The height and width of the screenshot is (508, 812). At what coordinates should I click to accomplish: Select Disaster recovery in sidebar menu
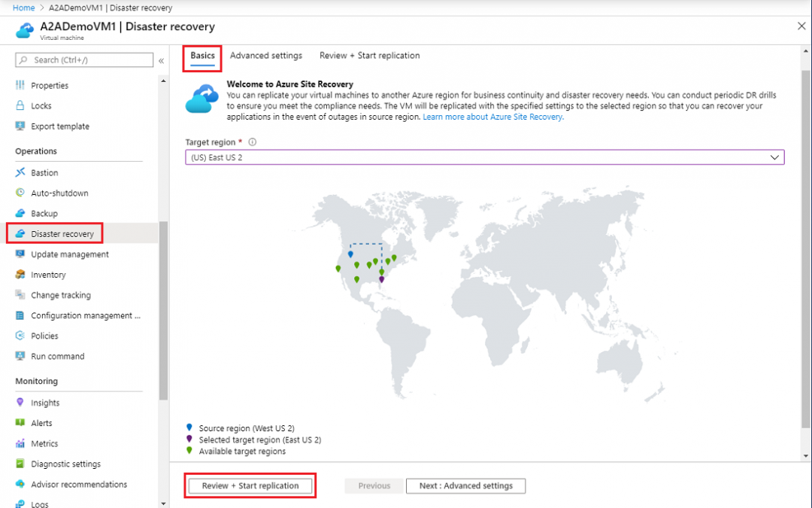point(62,234)
